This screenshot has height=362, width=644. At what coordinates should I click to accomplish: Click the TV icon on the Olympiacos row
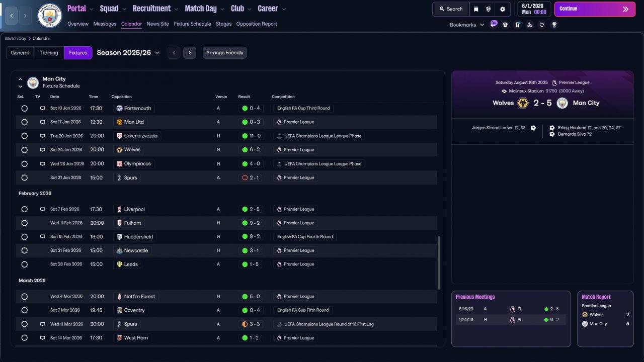pos(43,164)
